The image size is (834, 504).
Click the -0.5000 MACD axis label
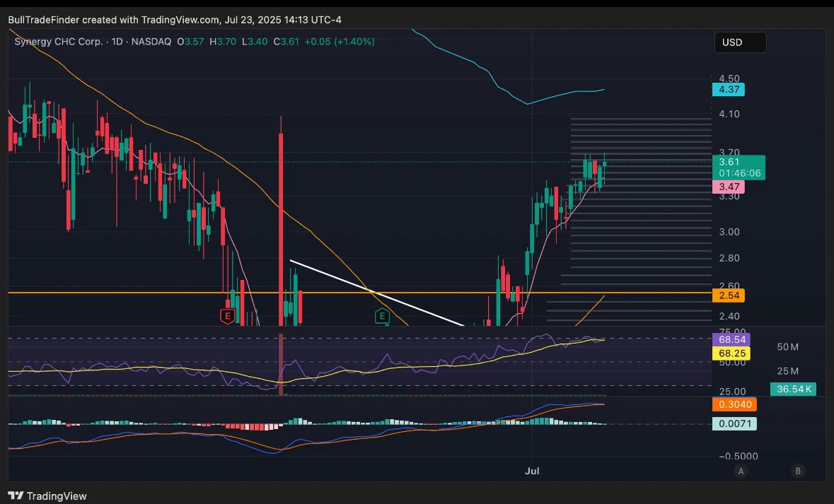739,456
